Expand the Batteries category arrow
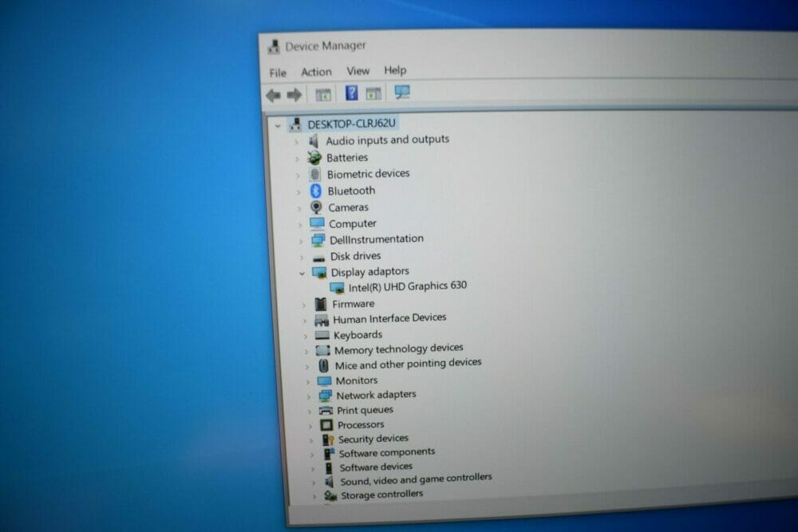The height and width of the screenshot is (532, 798). pyautogui.click(x=297, y=160)
